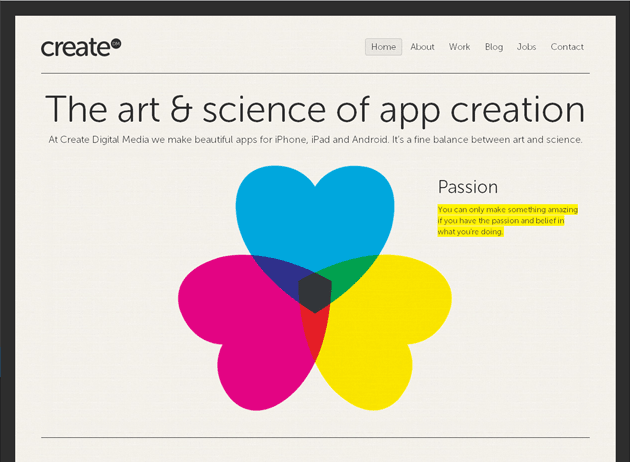Click the red overlap between magenta and yellow hearts
Screen dimensions: 630x462
click(314, 335)
